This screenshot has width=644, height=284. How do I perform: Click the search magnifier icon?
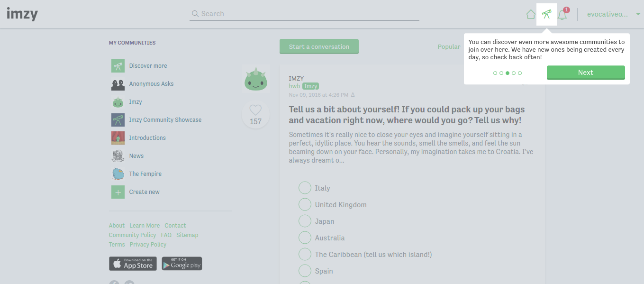[195, 14]
